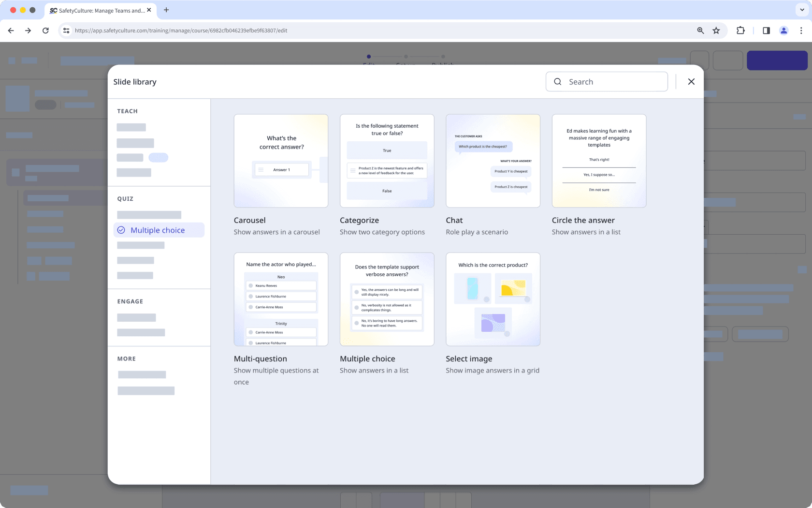The image size is (812, 508).
Task: Open the Categorize slide template
Action: (x=387, y=161)
